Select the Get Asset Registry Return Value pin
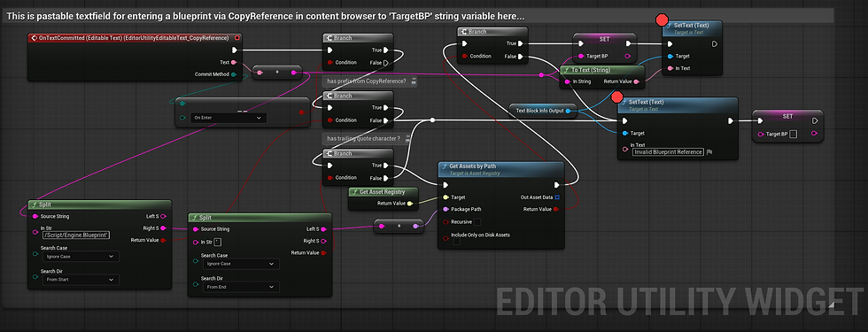The image size is (868, 332). pyautogui.click(x=409, y=204)
